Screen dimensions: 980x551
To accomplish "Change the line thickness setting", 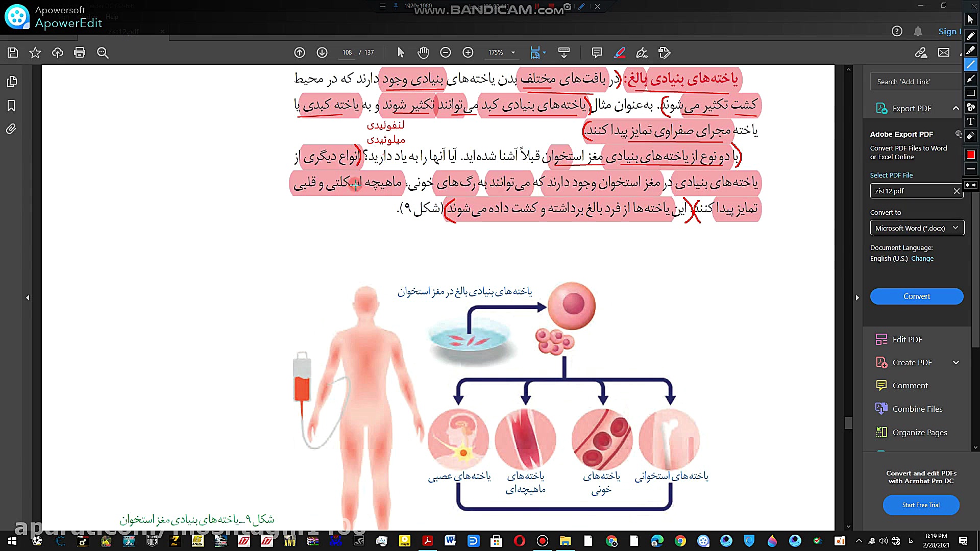I will [x=971, y=169].
